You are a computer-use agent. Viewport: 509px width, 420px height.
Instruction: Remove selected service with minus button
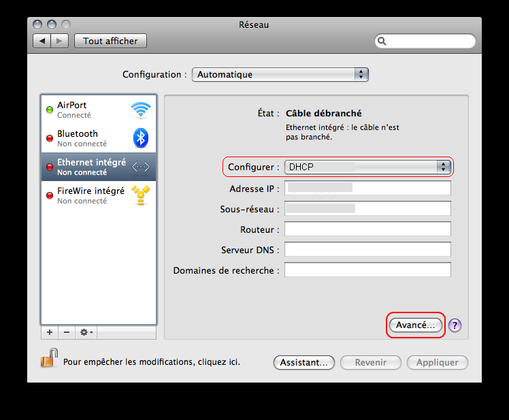click(x=67, y=332)
